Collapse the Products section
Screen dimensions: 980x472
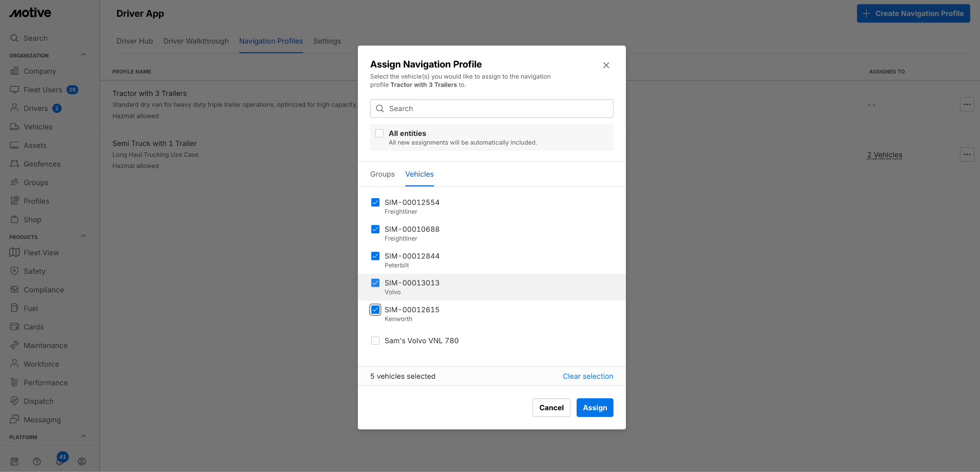point(84,236)
